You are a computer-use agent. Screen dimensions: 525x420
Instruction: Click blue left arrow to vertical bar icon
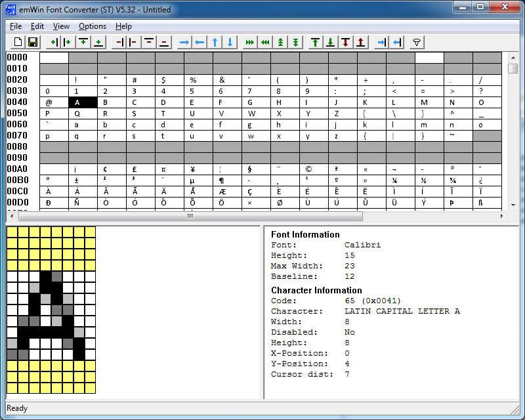[x=397, y=42]
